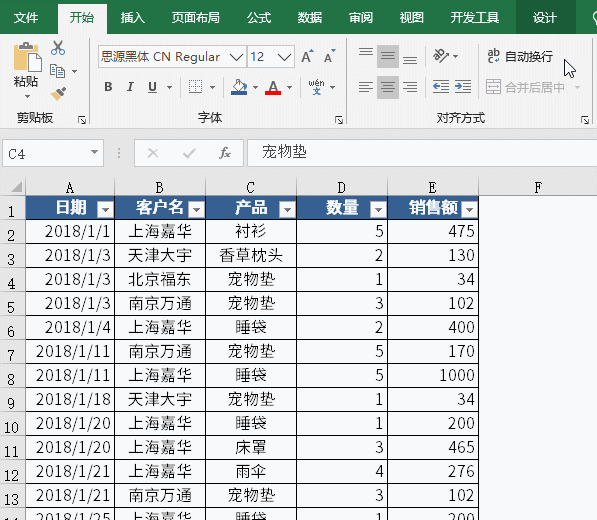The image size is (597, 520).
Task: Open the 日期 filter dropdown
Action: [x=105, y=209]
